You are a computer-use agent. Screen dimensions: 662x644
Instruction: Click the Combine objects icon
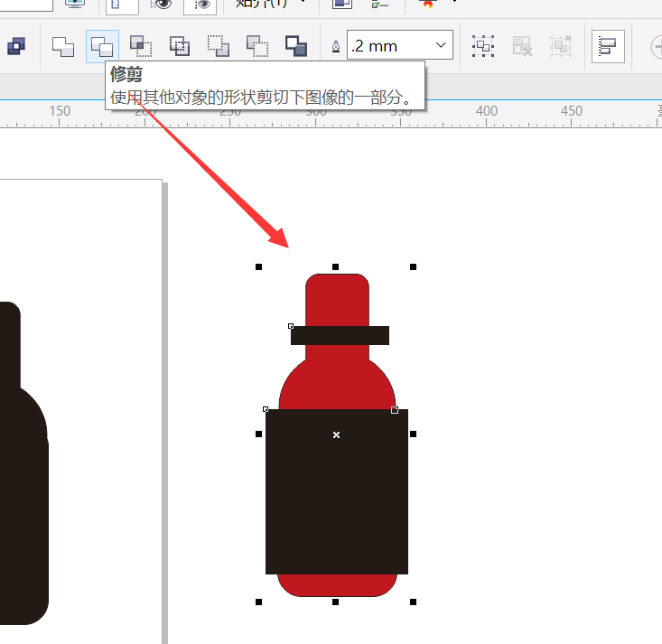coord(16,46)
